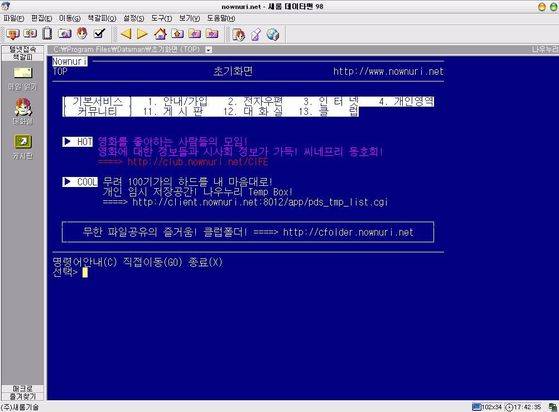Click the second purple folder toolbar icon

pyautogui.click(x=195, y=34)
